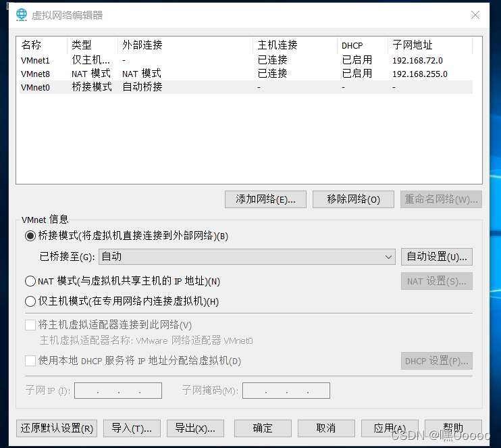501x448 pixels.
Task: Click 自动桥接 cell in VMnet0 row
Action: pyautogui.click(x=142, y=87)
